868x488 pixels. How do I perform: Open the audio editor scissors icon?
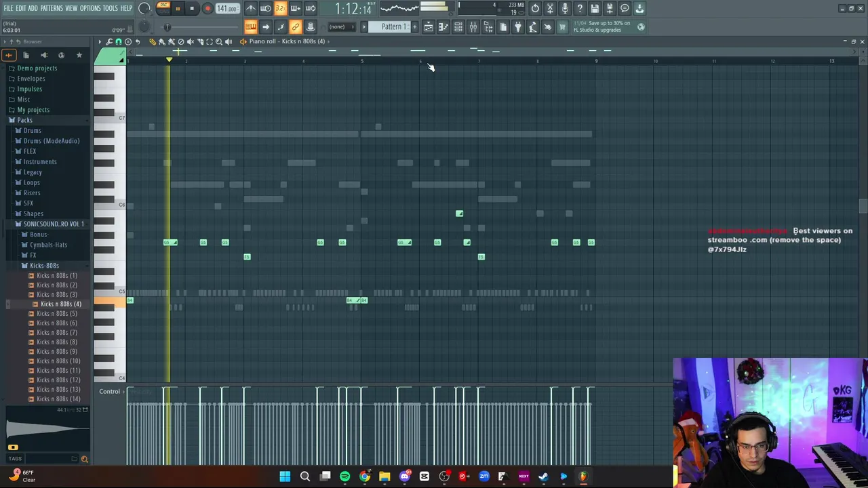click(x=550, y=9)
